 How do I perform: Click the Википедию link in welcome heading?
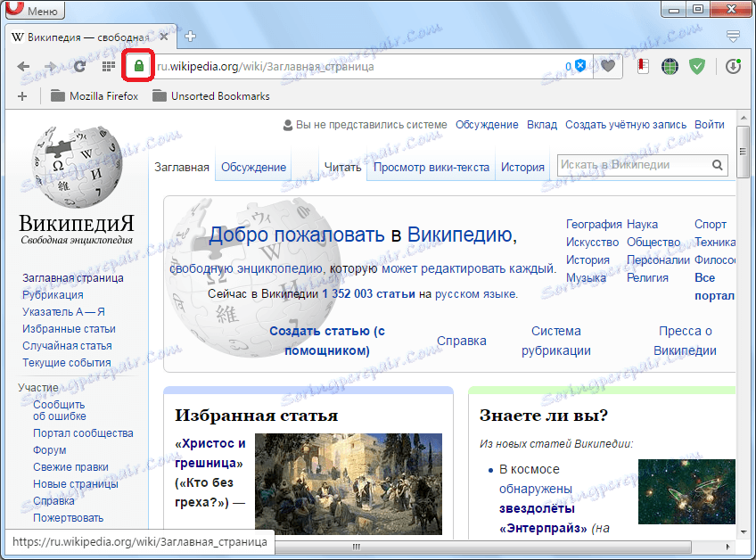(459, 235)
